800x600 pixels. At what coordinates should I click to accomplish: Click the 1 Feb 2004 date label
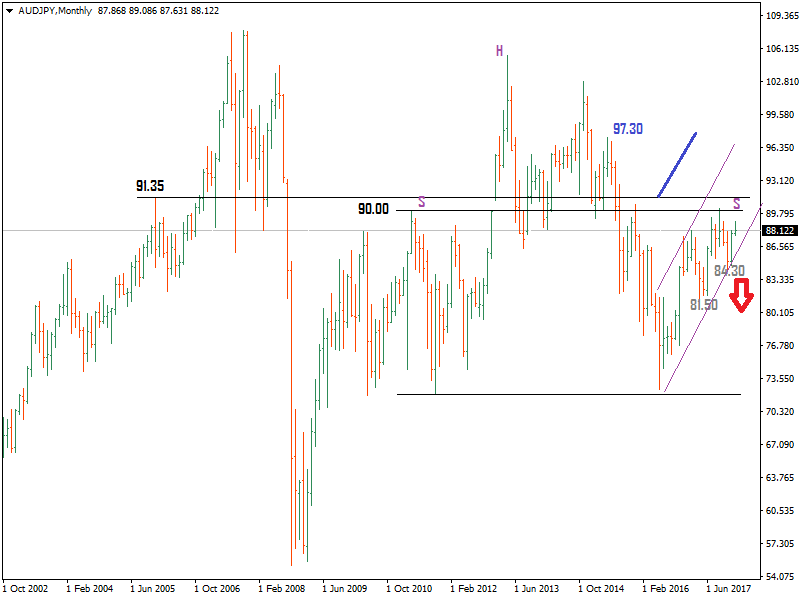coord(89,588)
